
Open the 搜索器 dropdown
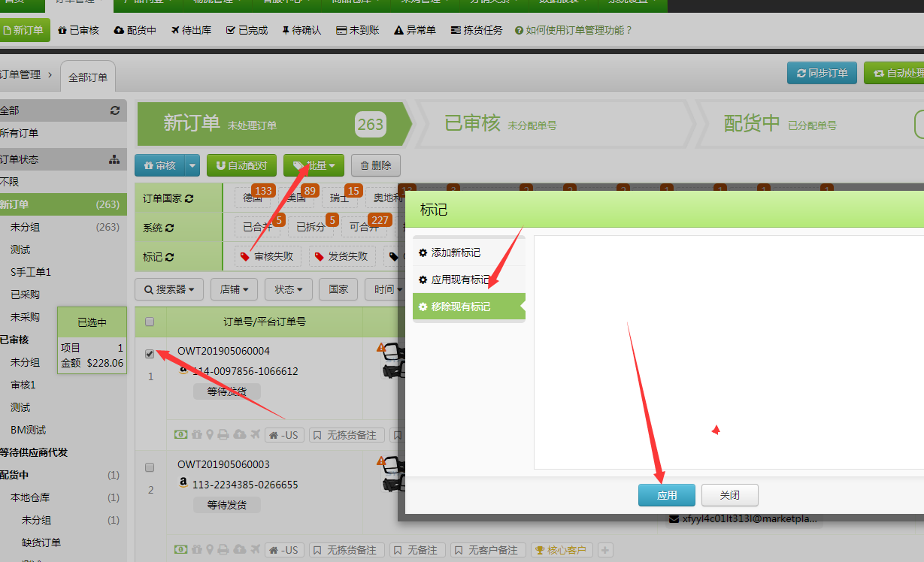[x=168, y=289]
